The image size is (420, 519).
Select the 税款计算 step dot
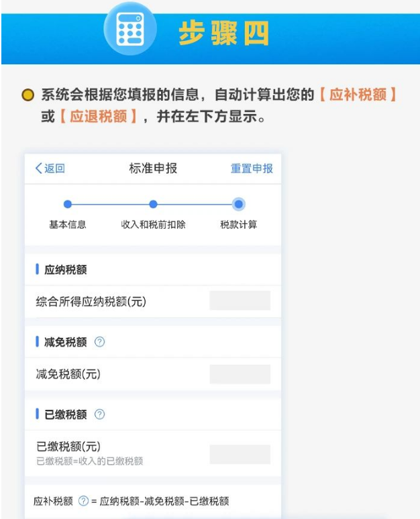tap(238, 205)
